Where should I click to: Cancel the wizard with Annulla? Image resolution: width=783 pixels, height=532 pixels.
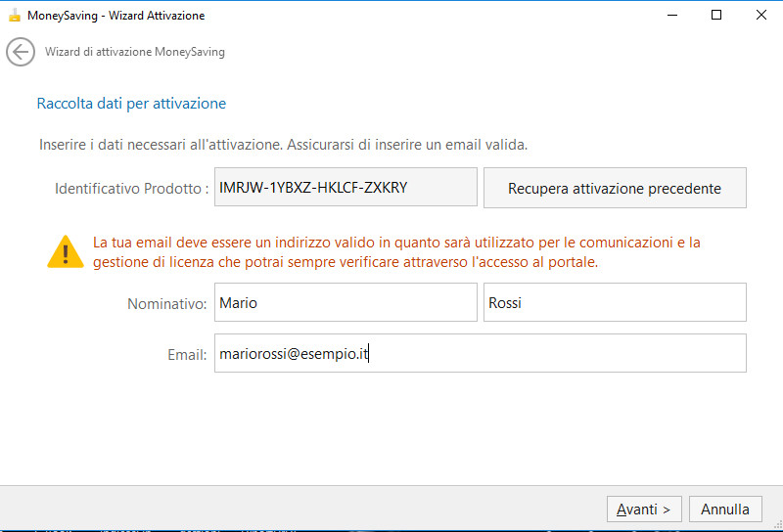pos(725,510)
